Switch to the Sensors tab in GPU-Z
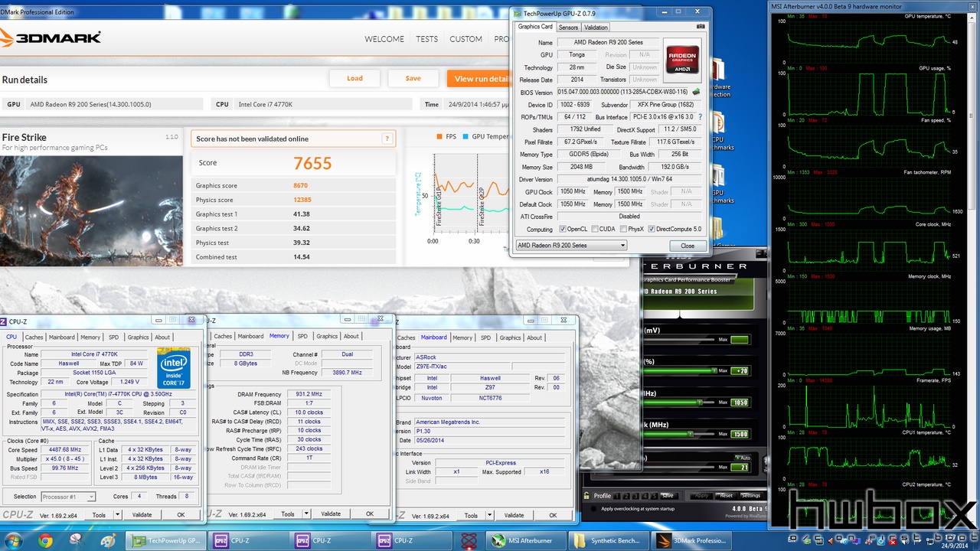 pyautogui.click(x=568, y=28)
